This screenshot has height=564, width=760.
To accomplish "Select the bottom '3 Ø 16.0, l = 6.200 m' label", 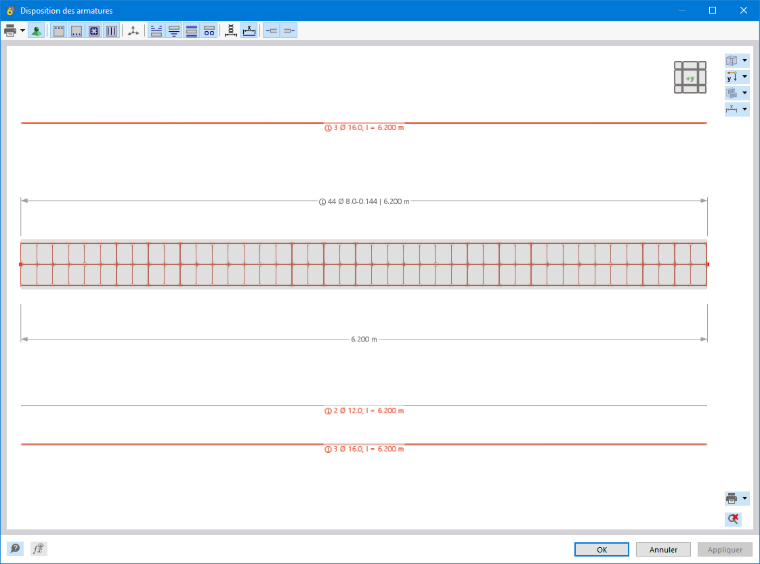I will (364, 449).
